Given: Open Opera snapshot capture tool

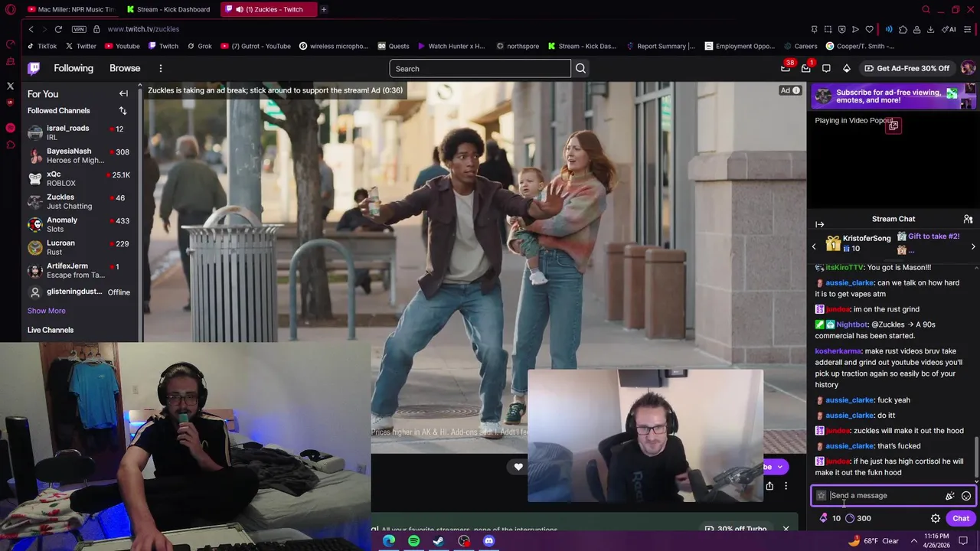Looking at the screenshot, I should pos(828,29).
